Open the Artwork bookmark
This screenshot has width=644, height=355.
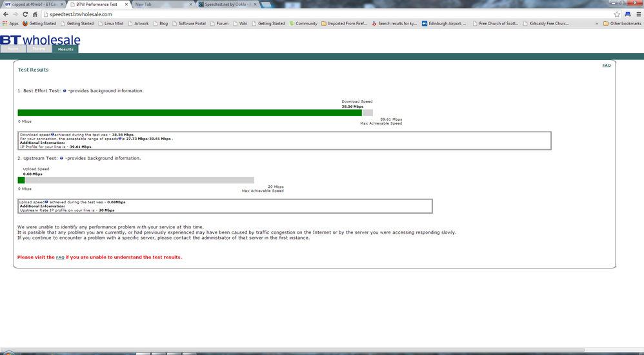click(x=138, y=23)
